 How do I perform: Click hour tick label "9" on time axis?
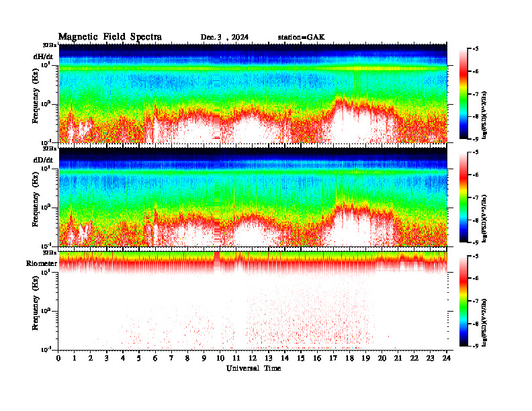click(x=204, y=359)
